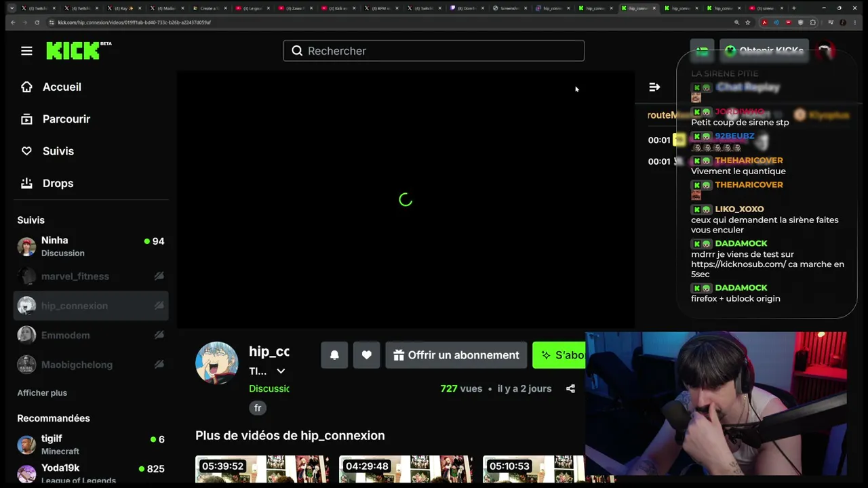Click the search magnifier icon
The height and width of the screenshot is (488, 868).
pyautogui.click(x=297, y=51)
